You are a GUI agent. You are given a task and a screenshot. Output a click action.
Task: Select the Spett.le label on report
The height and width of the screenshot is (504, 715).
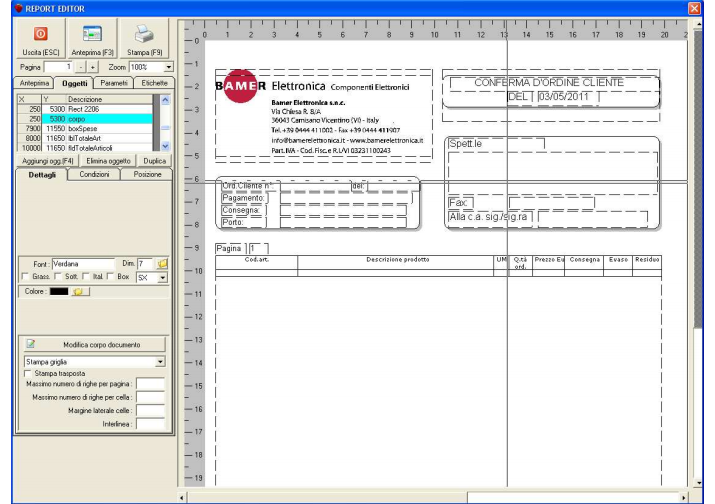465,144
